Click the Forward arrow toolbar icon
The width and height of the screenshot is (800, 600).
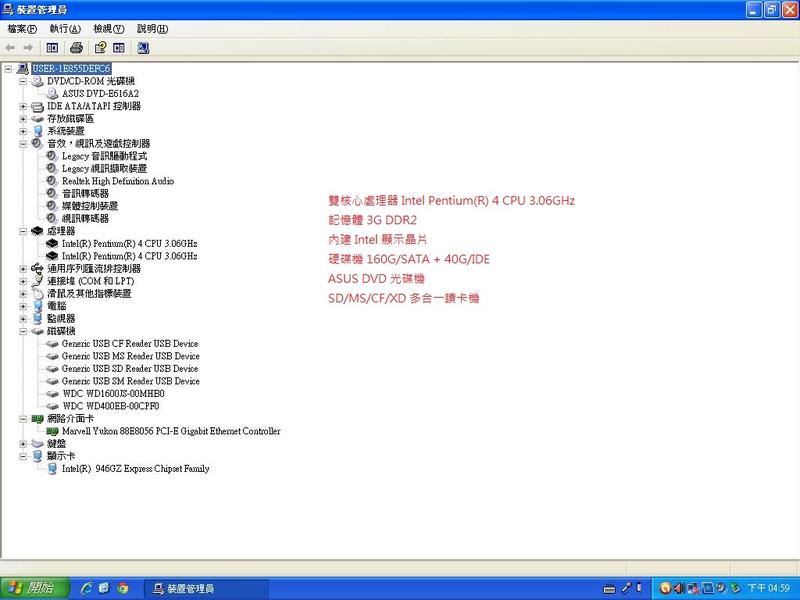[x=28, y=48]
